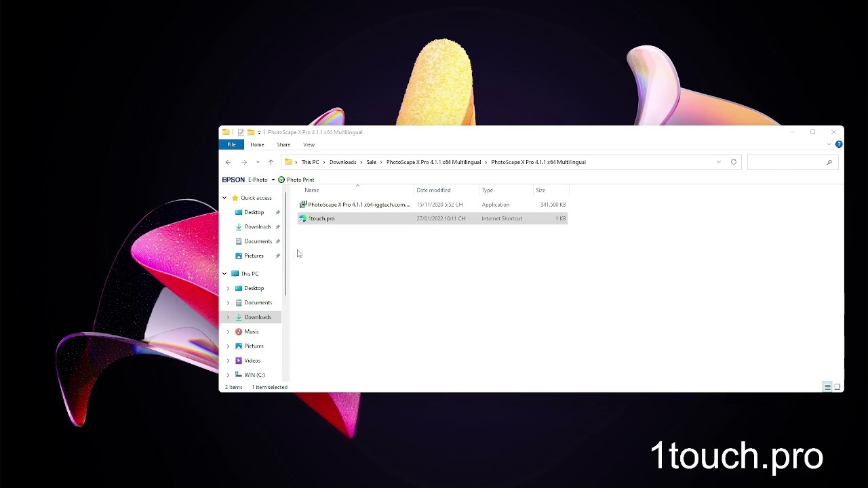This screenshot has height=488, width=868.
Task: Switch to Details view layout
Action: [827, 387]
